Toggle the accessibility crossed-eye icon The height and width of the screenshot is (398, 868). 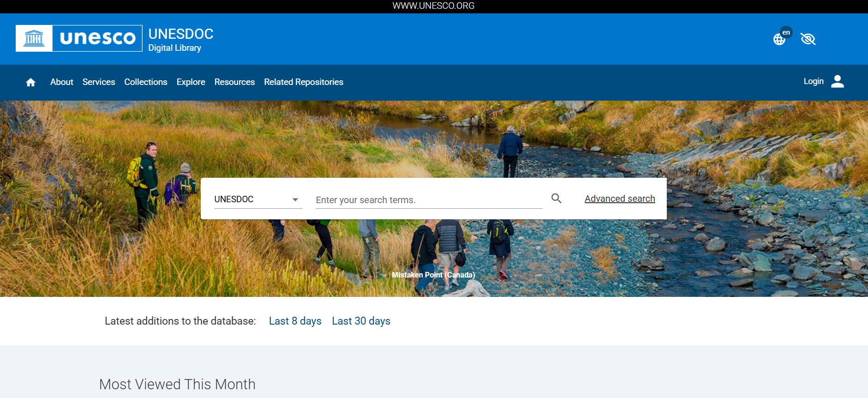coord(808,39)
